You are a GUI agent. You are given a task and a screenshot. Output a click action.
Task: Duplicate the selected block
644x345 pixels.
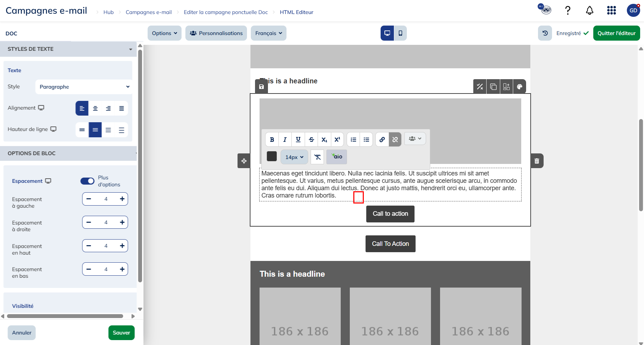[x=493, y=87]
